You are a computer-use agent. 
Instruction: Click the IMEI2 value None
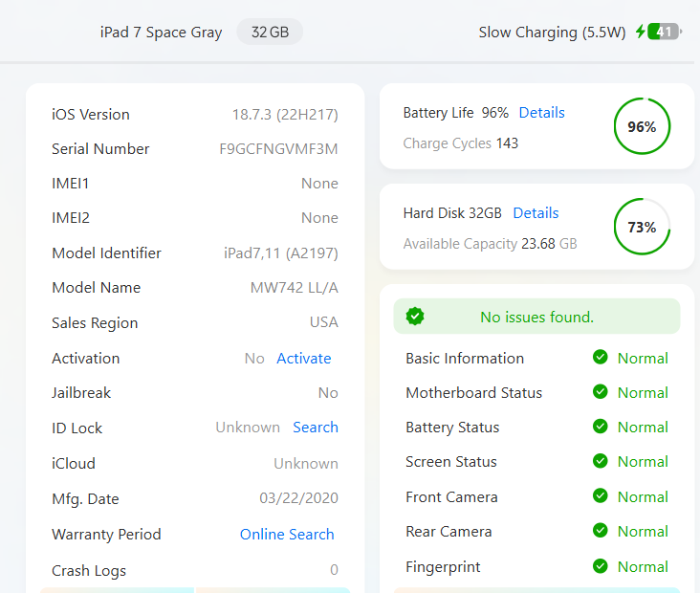319,218
